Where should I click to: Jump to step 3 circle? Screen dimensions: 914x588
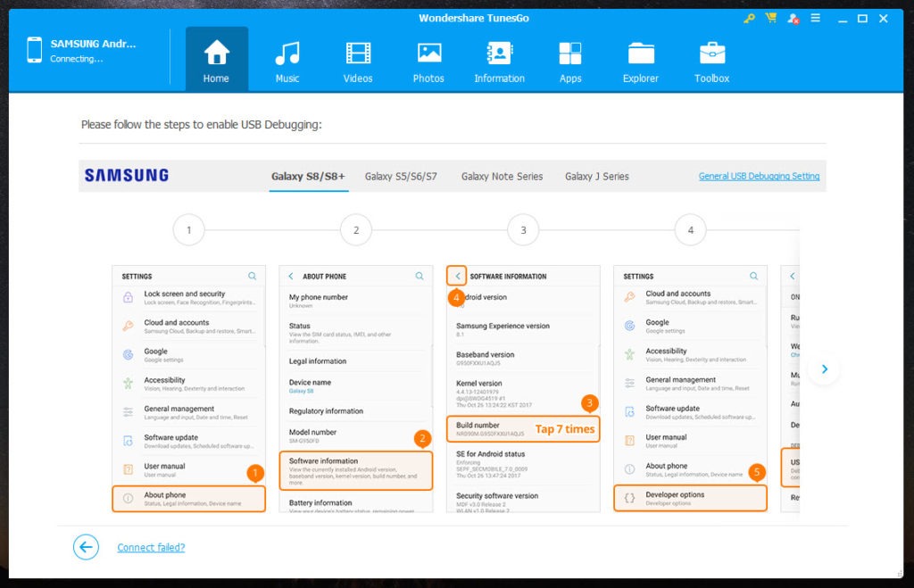pyautogui.click(x=523, y=230)
